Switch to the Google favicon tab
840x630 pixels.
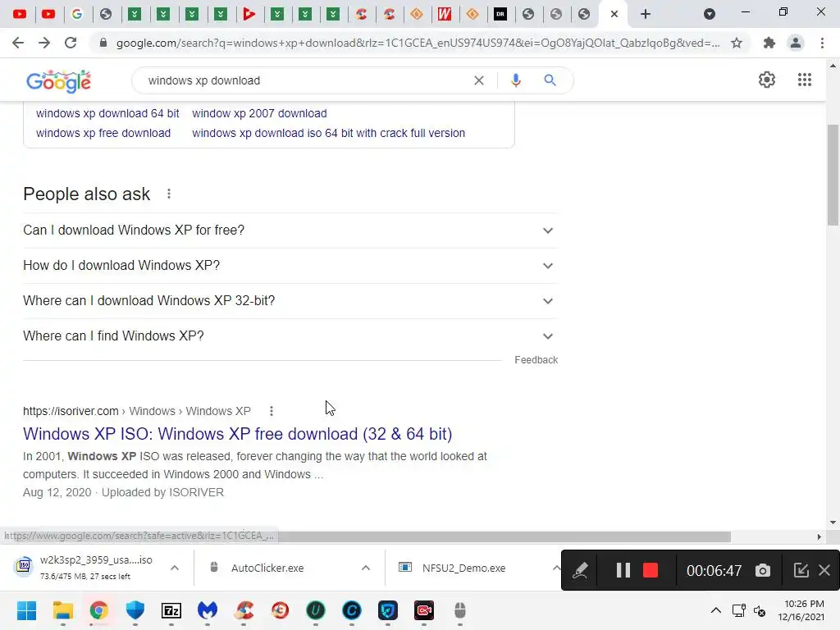[x=77, y=14]
